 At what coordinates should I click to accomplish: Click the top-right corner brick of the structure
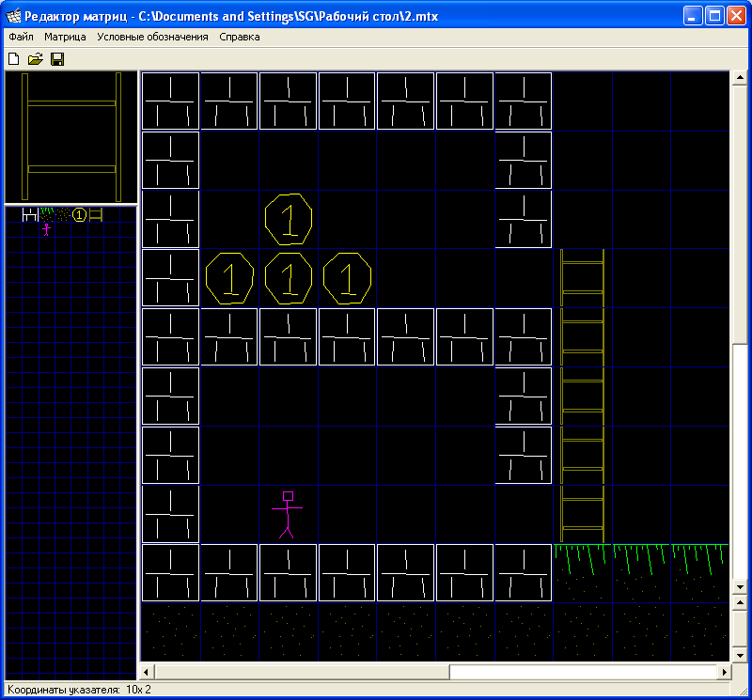click(524, 101)
